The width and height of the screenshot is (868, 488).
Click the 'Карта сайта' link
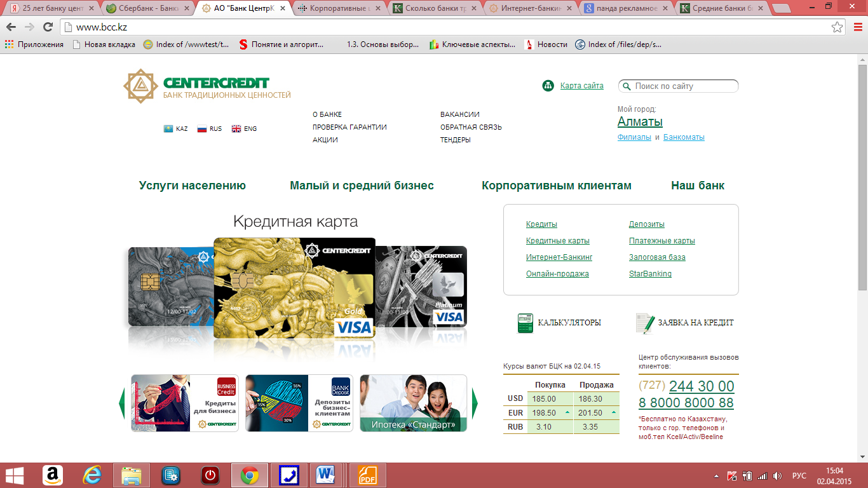tap(582, 86)
